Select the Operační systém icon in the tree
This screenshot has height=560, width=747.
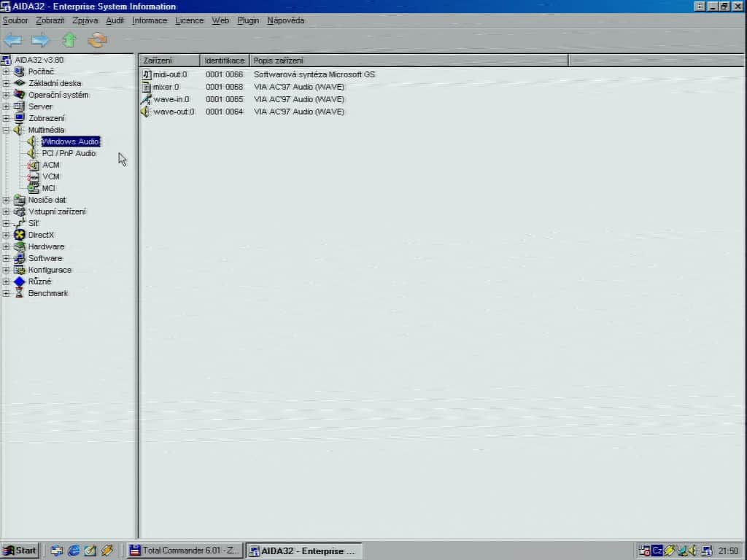[19, 95]
